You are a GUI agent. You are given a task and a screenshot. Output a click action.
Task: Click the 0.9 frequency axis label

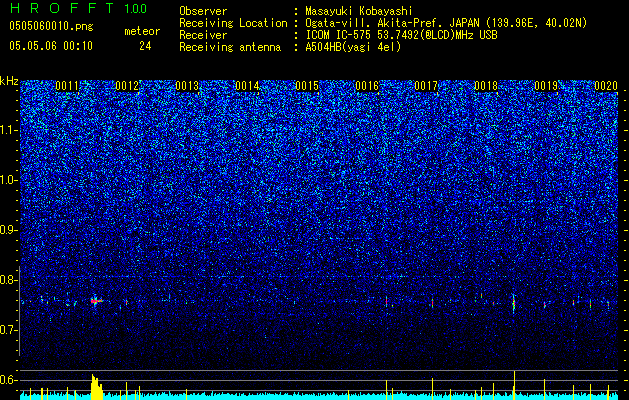[x=9, y=230]
